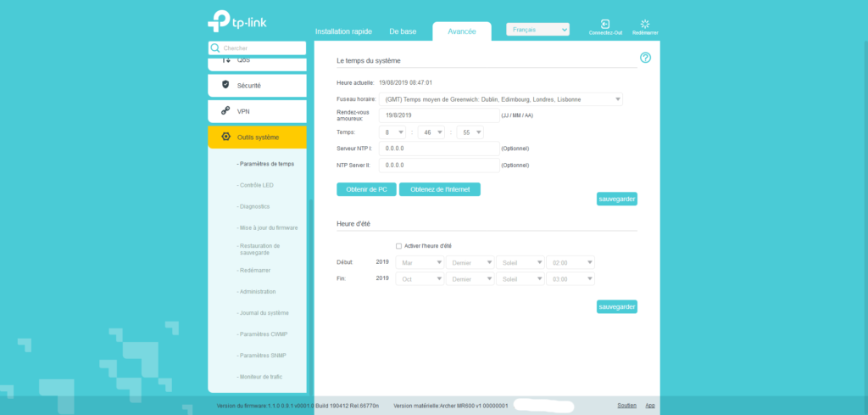Open Contrôle LED in sidebar
The height and width of the screenshot is (415, 868).
[256, 185]
